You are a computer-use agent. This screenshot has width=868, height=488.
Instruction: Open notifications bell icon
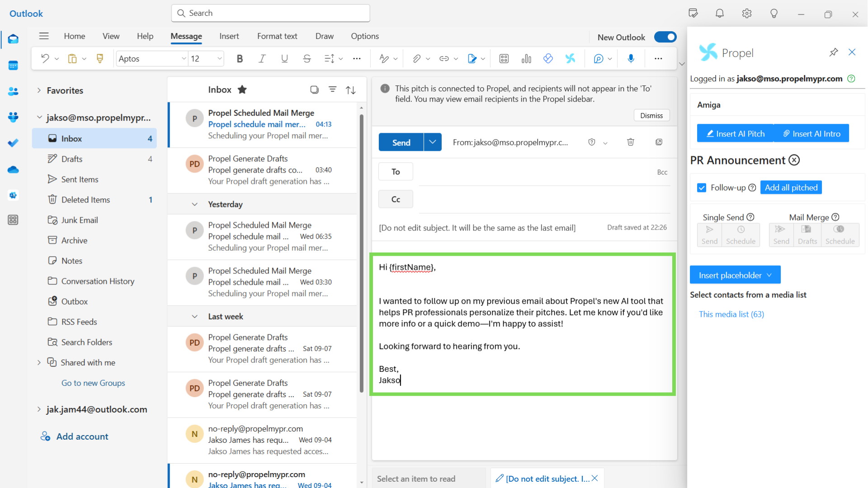(720, 14)
